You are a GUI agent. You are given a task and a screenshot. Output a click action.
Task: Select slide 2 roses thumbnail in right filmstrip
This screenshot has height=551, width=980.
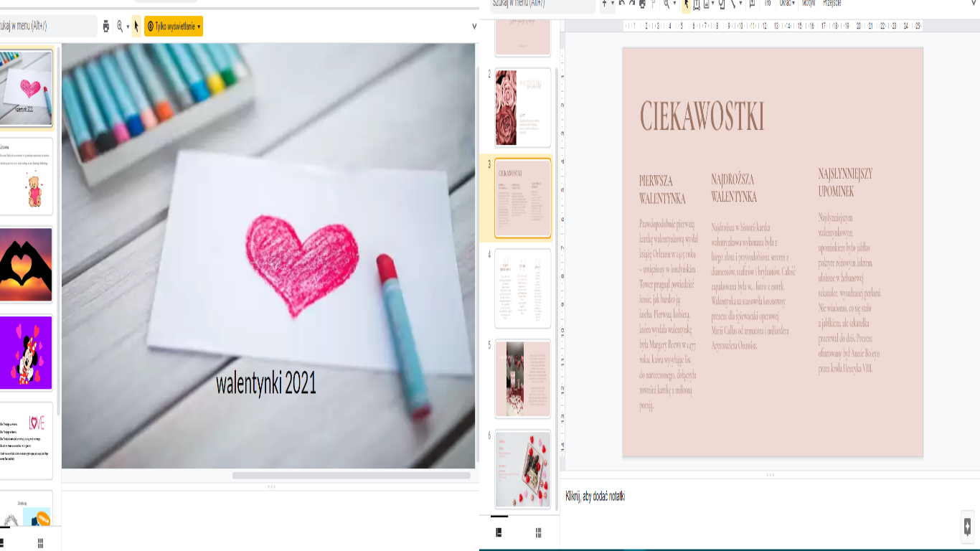[x=523, y=108]
